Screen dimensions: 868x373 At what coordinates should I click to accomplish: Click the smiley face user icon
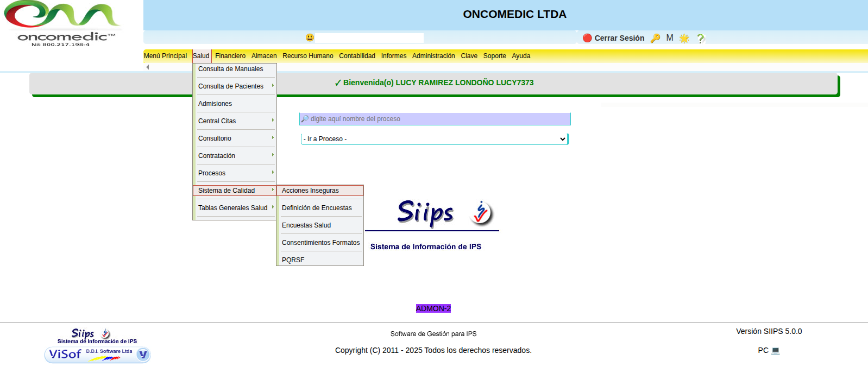(310, 37)
